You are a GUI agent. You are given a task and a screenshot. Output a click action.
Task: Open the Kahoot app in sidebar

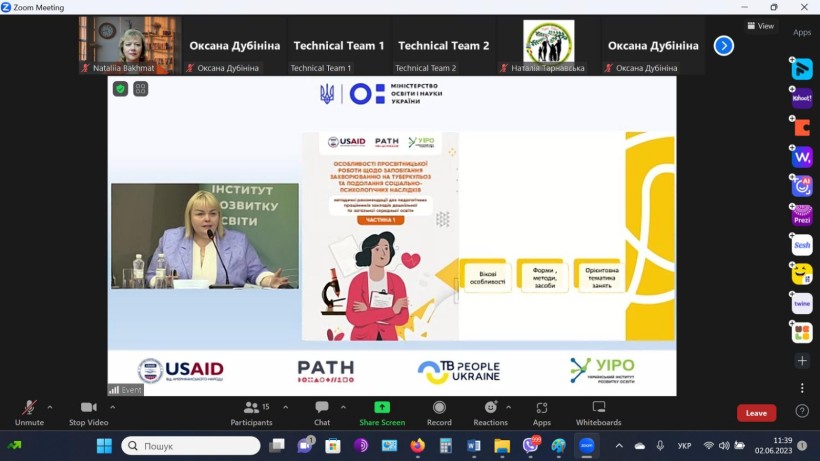(x=802, y=98)
